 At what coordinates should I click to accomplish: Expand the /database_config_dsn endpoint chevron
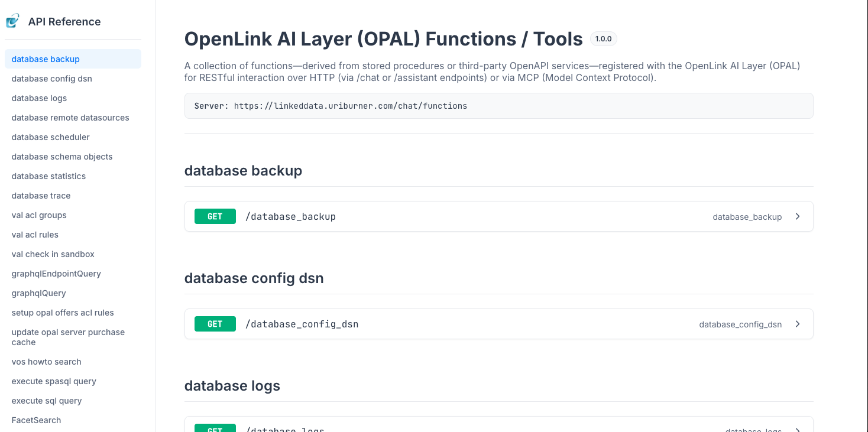click(798, 324)
